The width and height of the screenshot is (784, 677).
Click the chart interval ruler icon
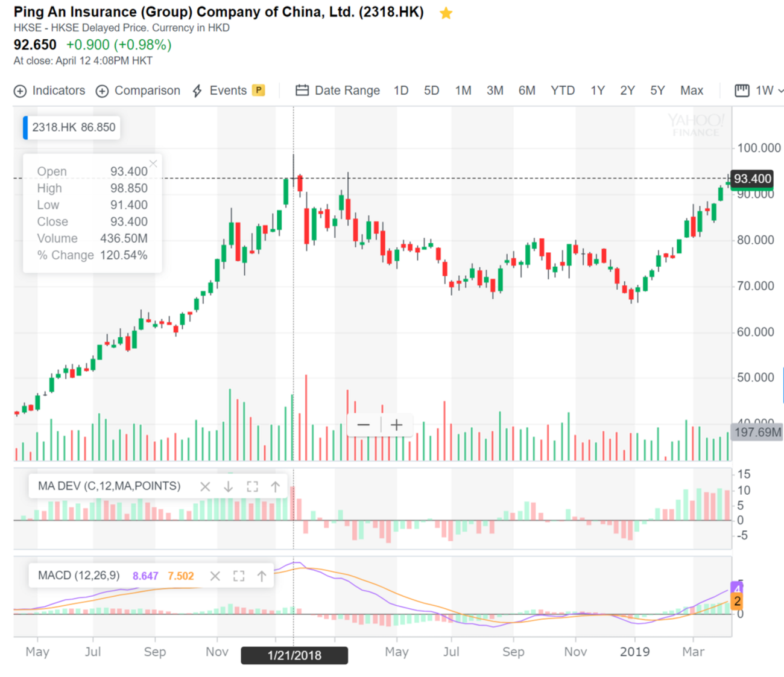coord(742,91)
